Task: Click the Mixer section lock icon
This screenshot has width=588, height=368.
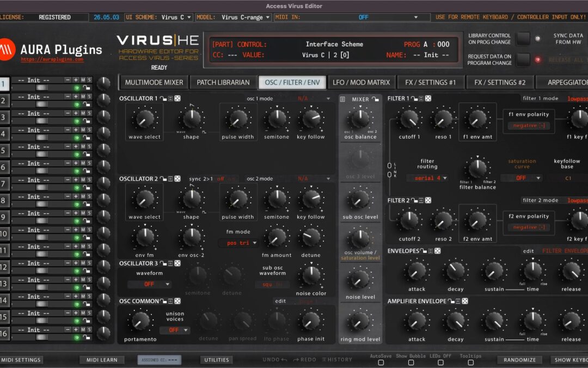Action: [x=375, y=99]
